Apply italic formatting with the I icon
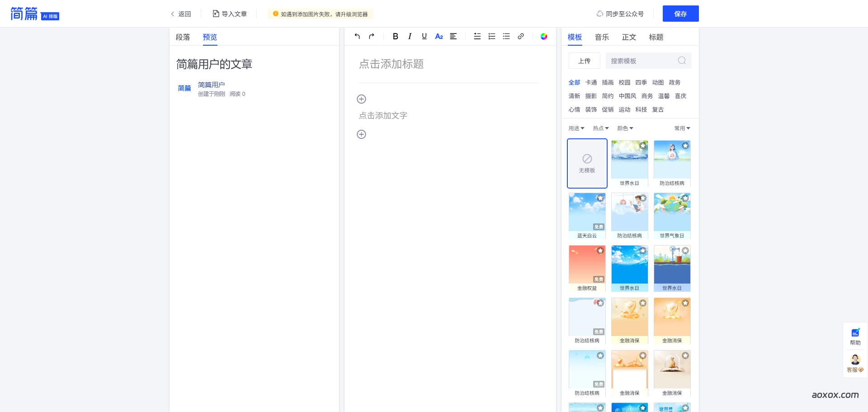Viewport: 868px width, 412px height. point(410,36)
